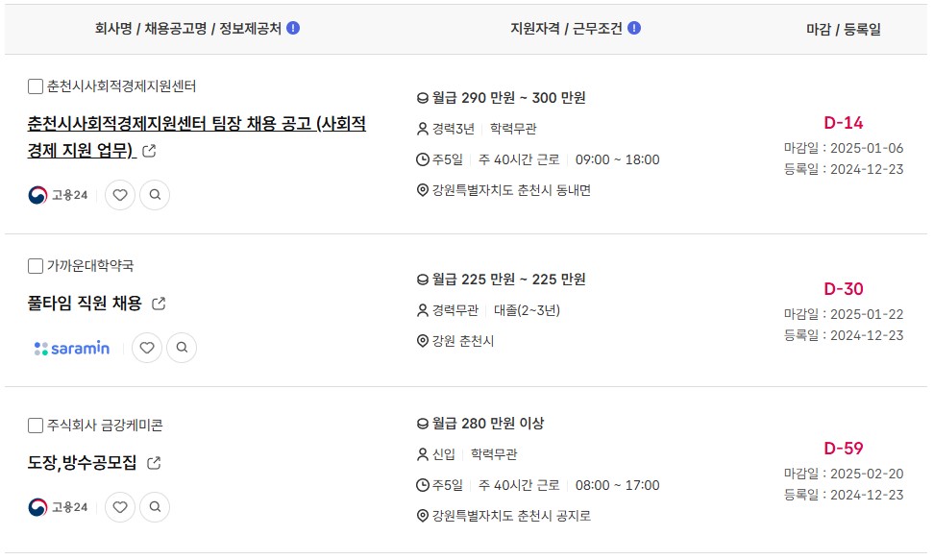The height and width of the screenshot is (560, 934).
Task: Click magnifier icon next to saramin logo
Action: 182,348
